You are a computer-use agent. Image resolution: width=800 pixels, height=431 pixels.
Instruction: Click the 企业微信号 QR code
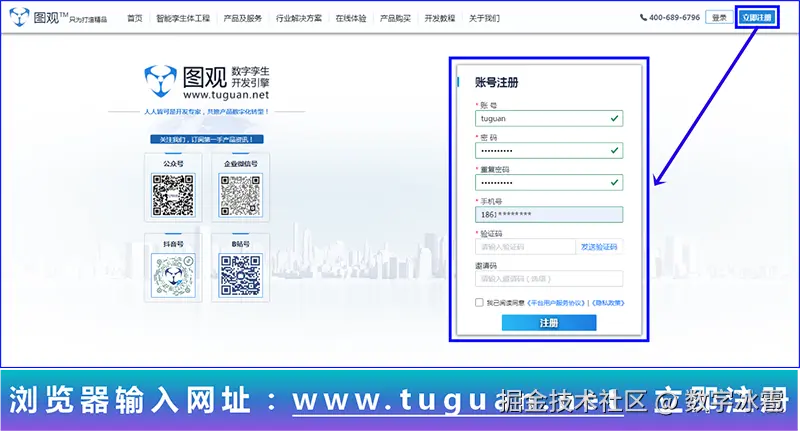[x=240, y=195]
